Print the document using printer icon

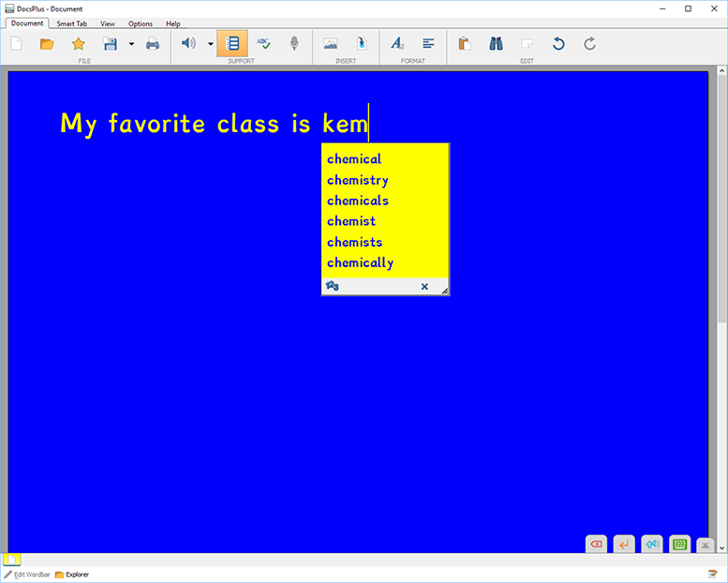tap(152, 43)
